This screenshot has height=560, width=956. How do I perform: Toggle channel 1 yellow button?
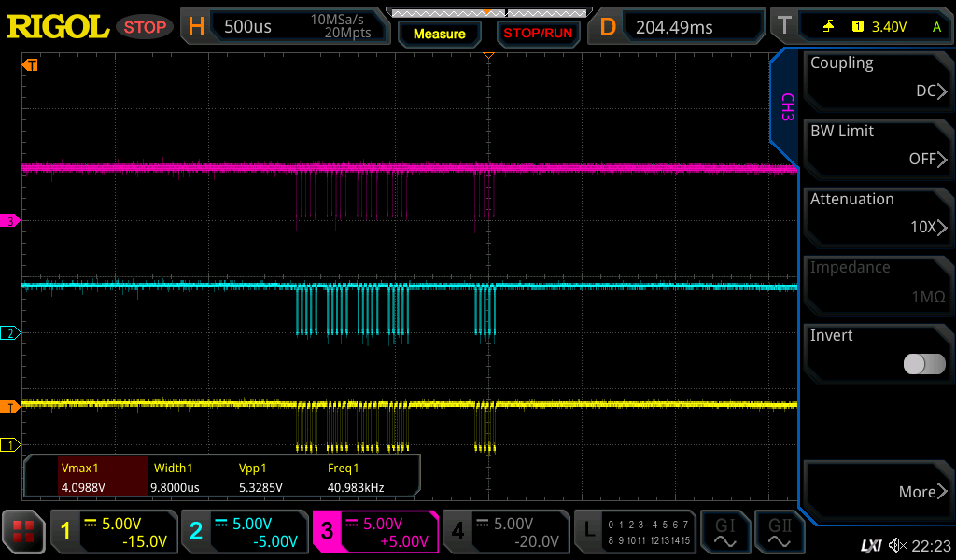coord(113,532)
